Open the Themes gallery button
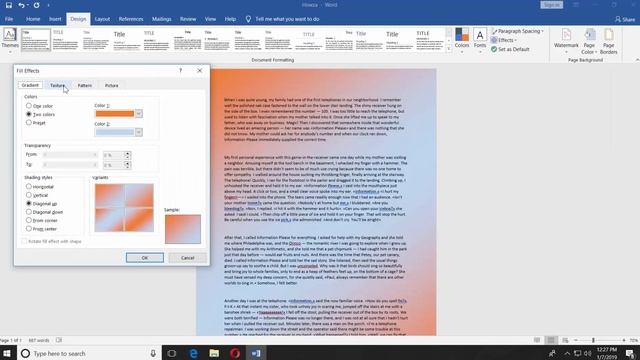This screenshot has width=640, height=360. tap(10, 40)
